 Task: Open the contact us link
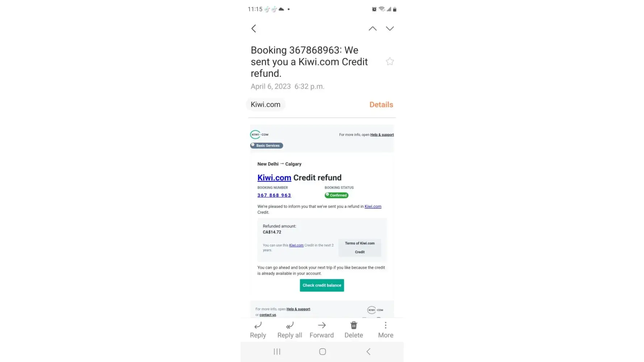point(268,315)
